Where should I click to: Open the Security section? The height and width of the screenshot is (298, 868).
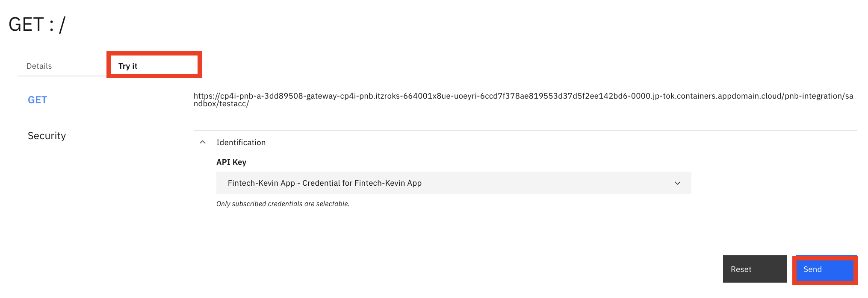[x=47, y=135]
